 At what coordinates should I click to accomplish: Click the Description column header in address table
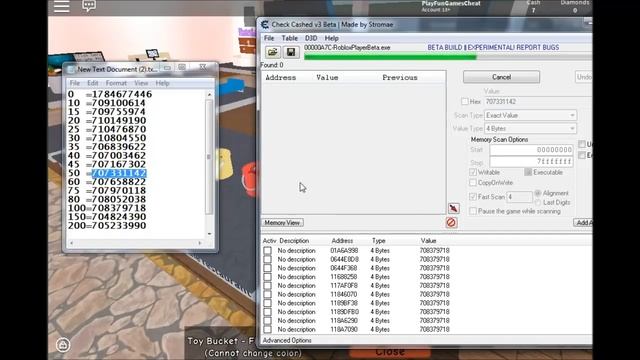click(294, 241)
